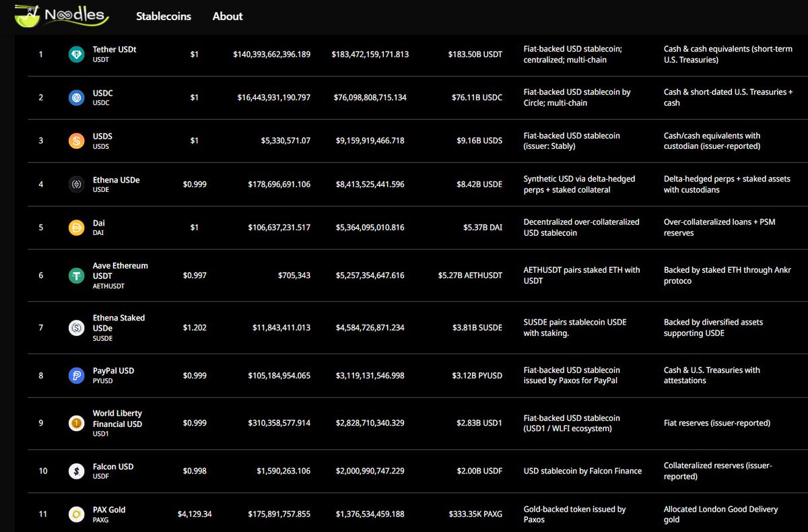The height and width of the screenshot is (532, 808).
Task: Click the Falcon USD coin icon
Action: tap(77, 471)
